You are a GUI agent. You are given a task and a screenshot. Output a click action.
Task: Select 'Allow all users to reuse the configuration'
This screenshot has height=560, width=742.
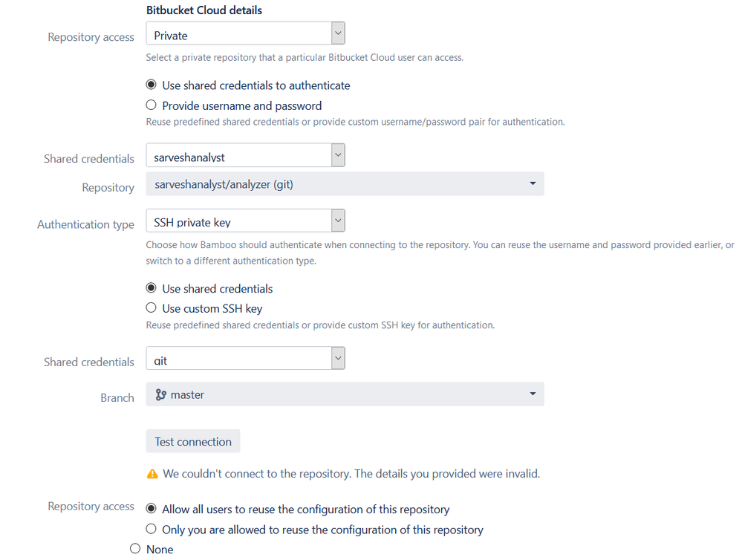pos(151,509)
